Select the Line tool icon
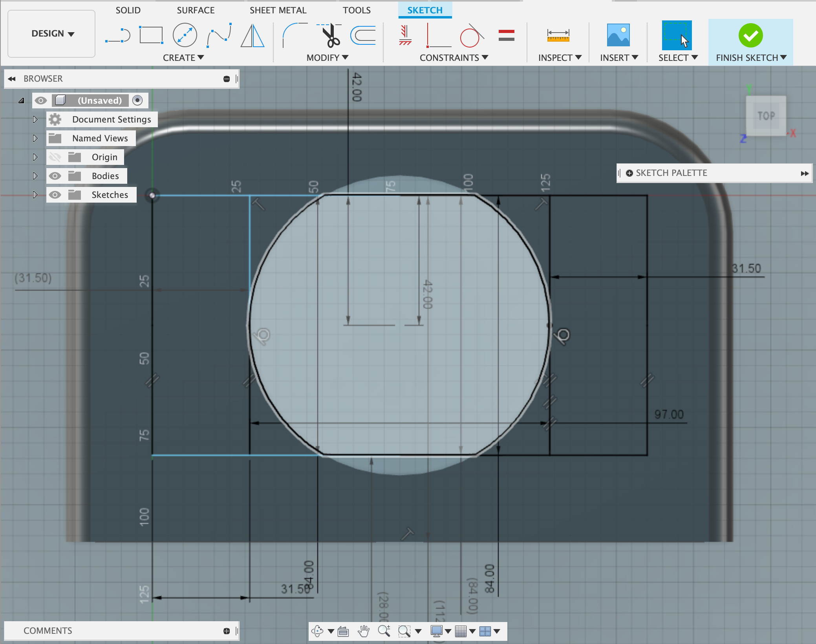The width and height of the screenshot is (816, 644). pyautogui.click(x=118, y=36)
